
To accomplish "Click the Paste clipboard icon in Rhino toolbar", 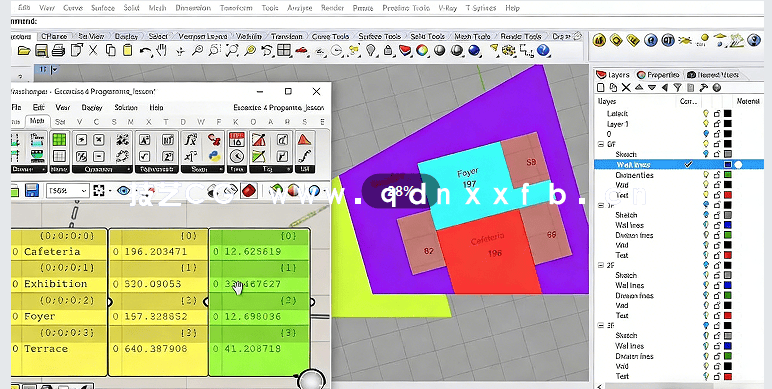I will point(128,50).
